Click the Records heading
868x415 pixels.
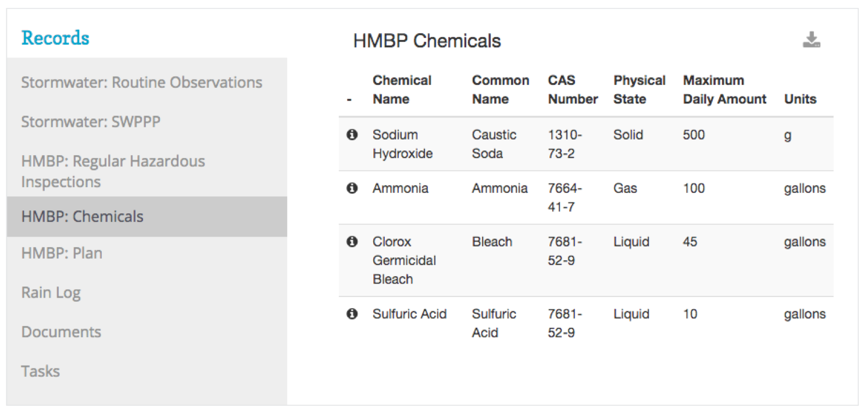tap(55, 37)
